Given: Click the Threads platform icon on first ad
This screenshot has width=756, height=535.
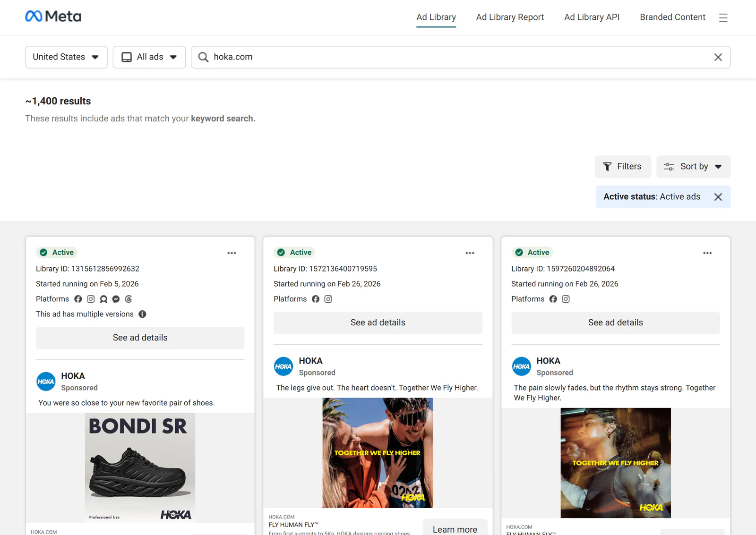Looking at the screenshot, I should [129, 299].
